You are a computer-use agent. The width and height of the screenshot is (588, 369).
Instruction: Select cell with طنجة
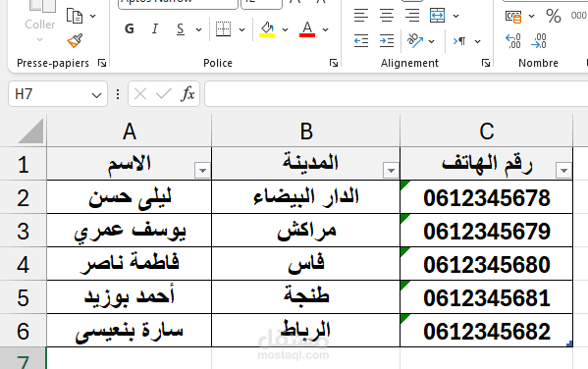click(306, 297)
